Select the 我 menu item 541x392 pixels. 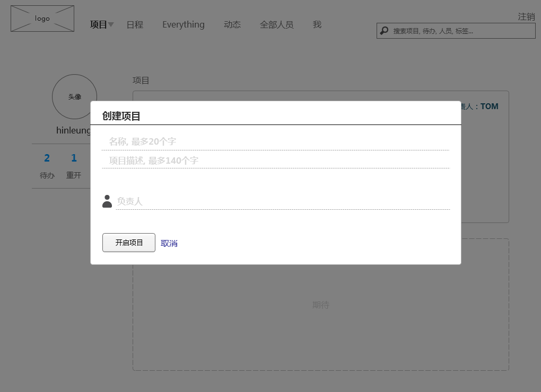(x=317, y=25)
